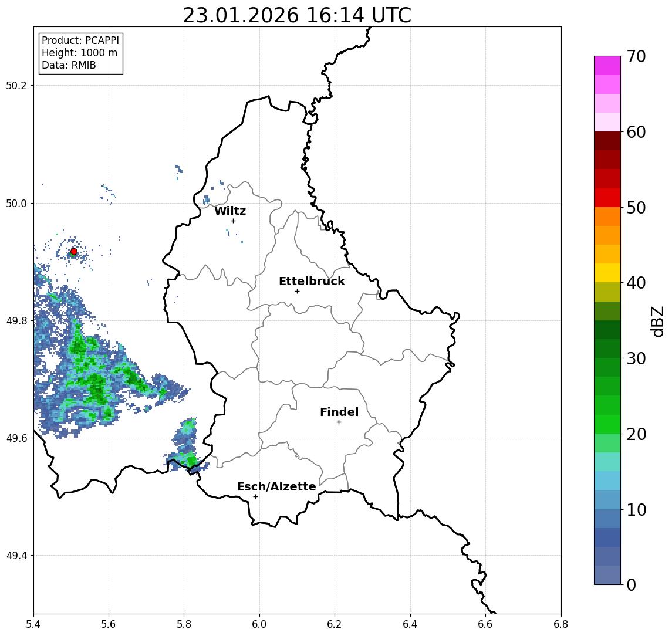The height and width of the screenshot is (636, 672).
Task: Click the Ettelbruck station label
Action: coord(312,281)
